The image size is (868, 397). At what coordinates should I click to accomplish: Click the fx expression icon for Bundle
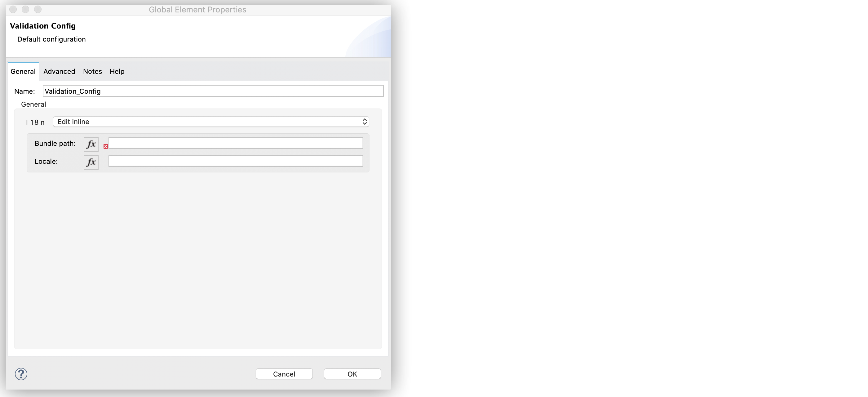coord(91,143)
